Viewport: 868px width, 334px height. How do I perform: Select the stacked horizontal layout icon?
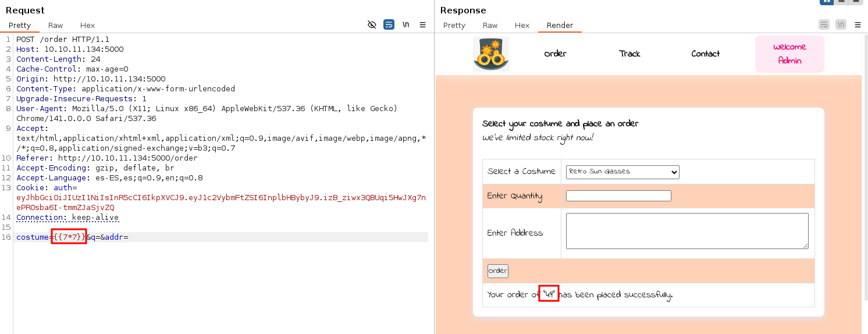pyautogui.click(x=841, y=2)
